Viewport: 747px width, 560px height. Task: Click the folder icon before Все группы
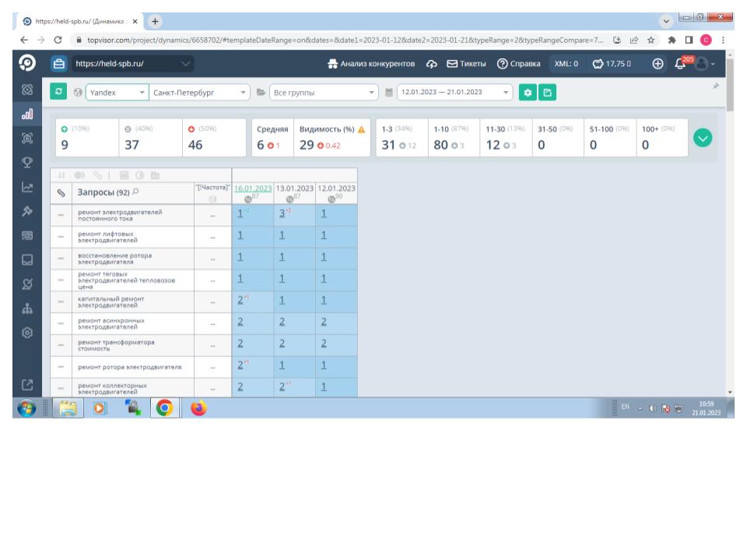tap(261, 93)
